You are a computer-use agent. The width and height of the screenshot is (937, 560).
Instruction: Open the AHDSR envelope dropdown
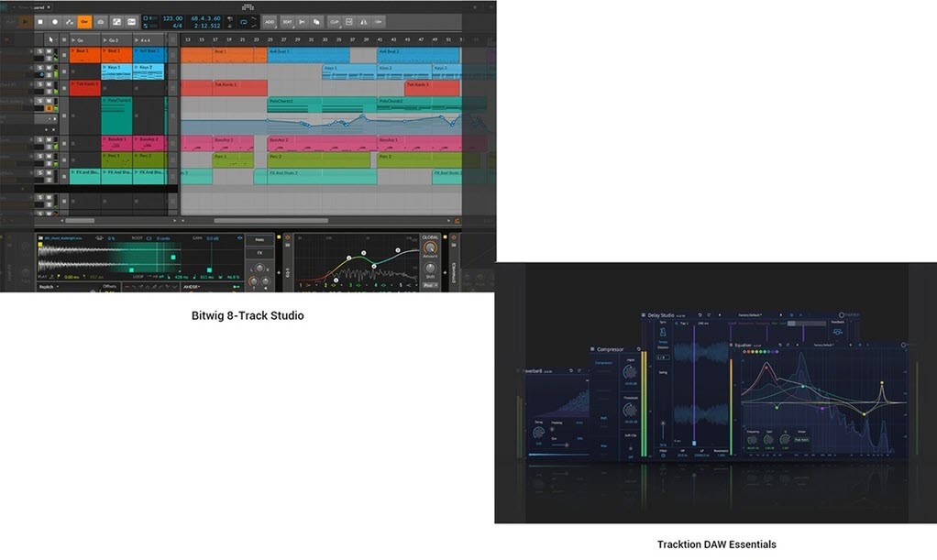coord(193,287)
